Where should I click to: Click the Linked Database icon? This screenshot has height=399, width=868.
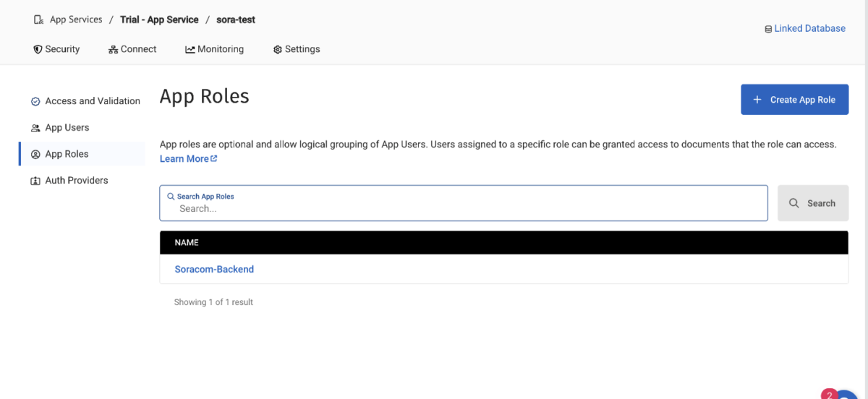767,29
